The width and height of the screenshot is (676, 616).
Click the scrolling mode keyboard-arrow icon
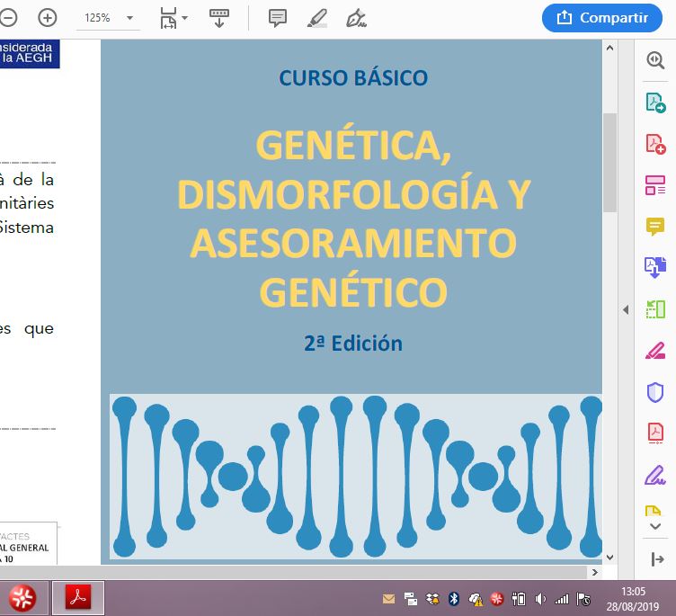point(218,18)
